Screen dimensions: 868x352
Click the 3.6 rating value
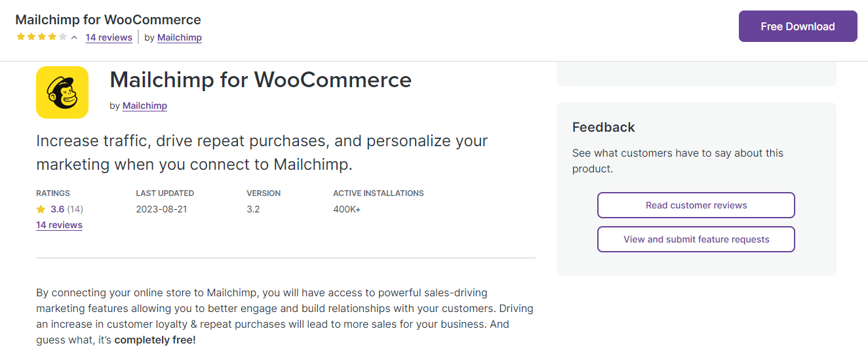(x=58, y=210)
